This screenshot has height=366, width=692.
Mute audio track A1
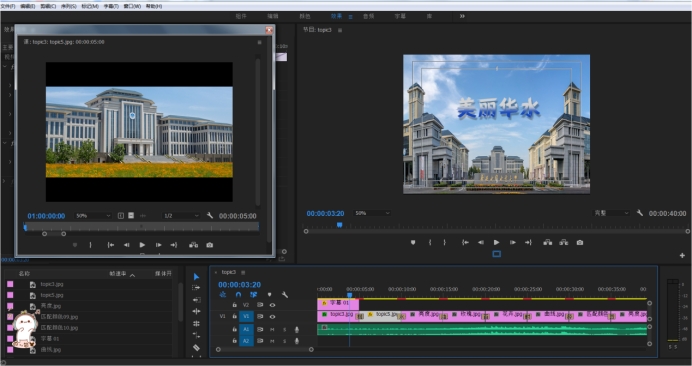(272, 329)
